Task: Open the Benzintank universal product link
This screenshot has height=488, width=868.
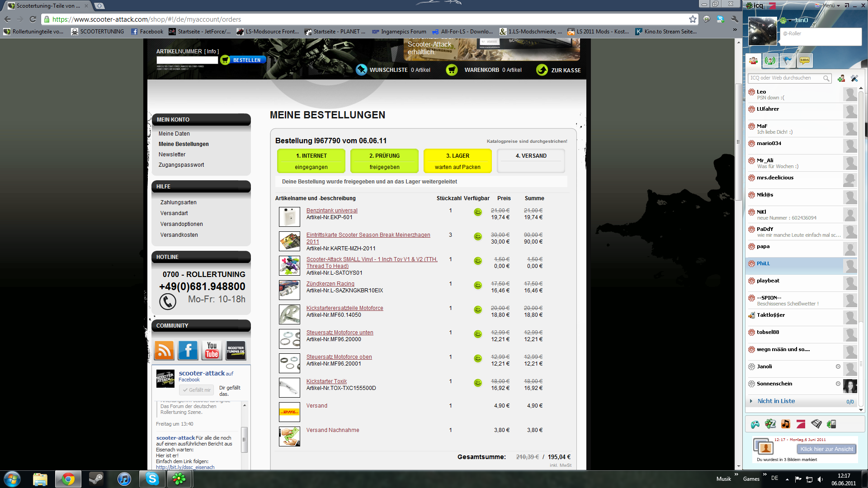Action: tap(332, 211)
